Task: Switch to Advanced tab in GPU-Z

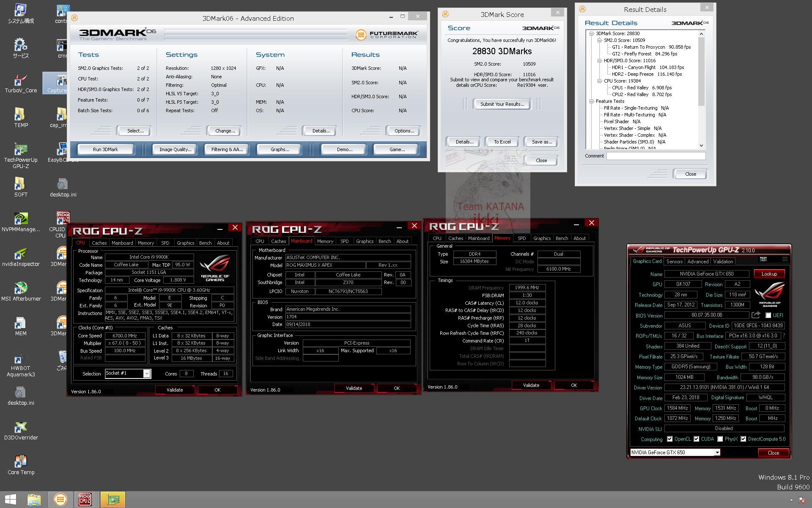Action: point(698,262)
